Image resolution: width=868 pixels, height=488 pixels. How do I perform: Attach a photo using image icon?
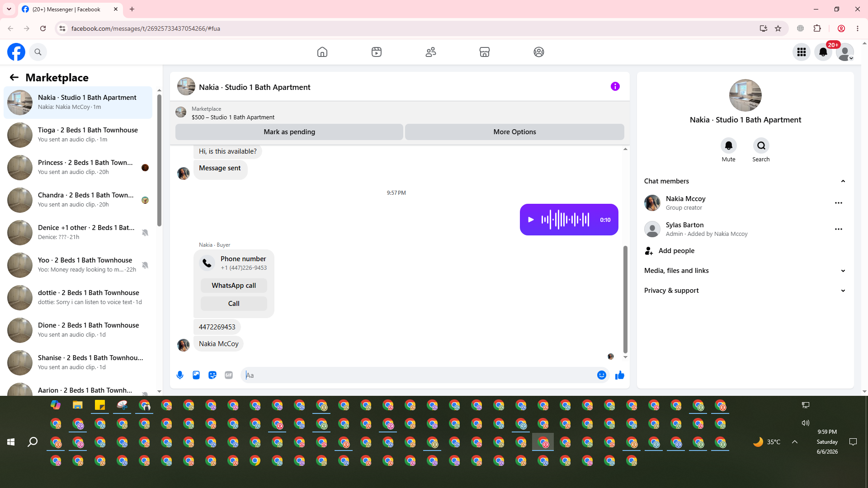(196, 375)
